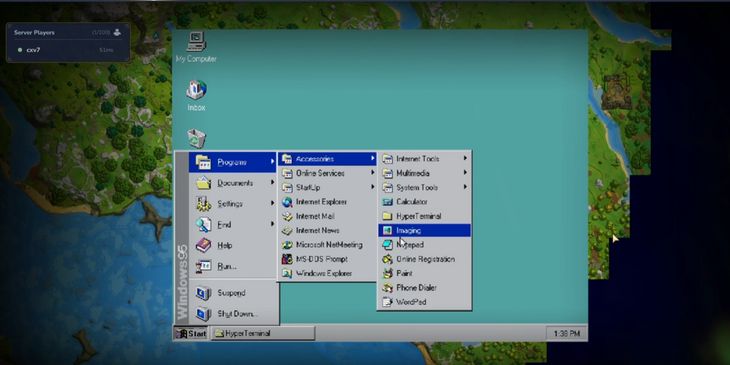Click the Calculator icon in Accessories
Image resolution: width=730 pixels, height=365 pixels.
click(387, 202)
